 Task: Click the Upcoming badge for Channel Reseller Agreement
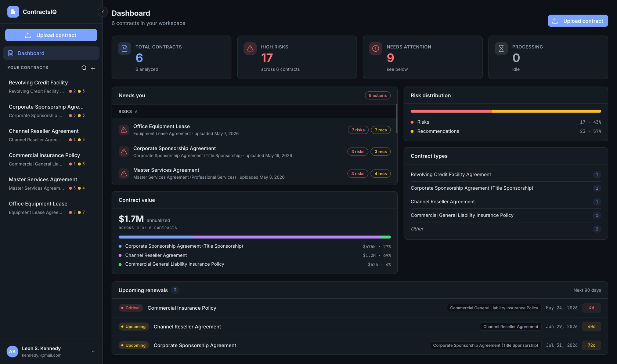(134, 327)
